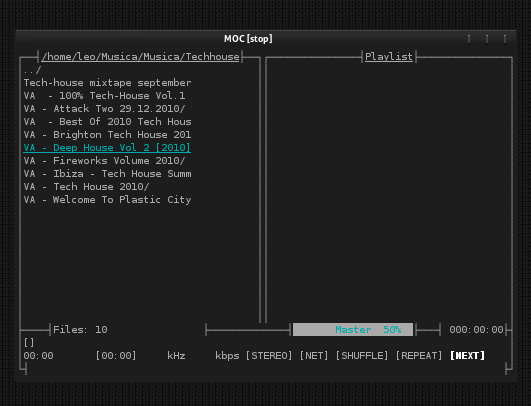The image size is (531, 406).
Task: Select highlighted VA - Deep House Vol 2 [2010]
Action: pyautogui.click(x=107, y=148)
